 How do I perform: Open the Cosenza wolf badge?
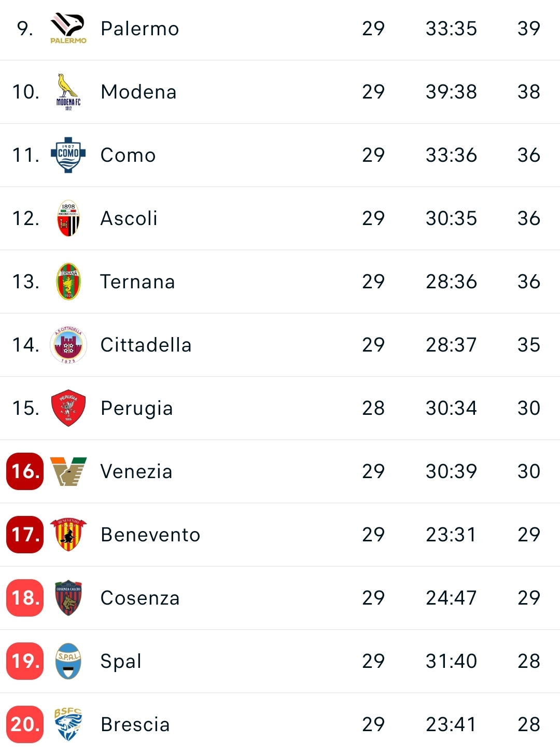(x=68, y=598)
